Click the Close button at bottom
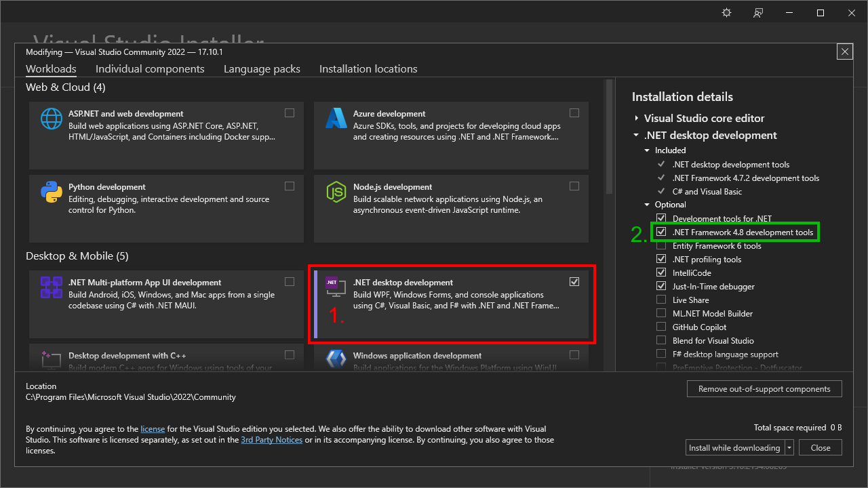The height and width of the screenshot is (488, 868). [821, 447]
